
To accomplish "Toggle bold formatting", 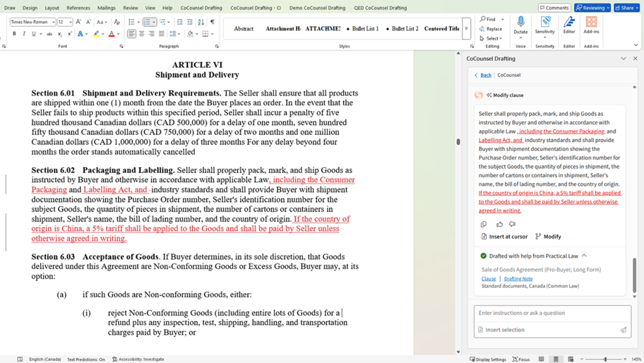I will (14, 34).
